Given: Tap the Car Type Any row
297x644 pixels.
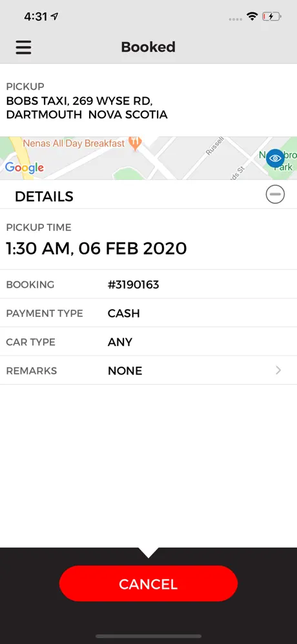Looking at the screenshot, I should (x=148, y=341).
